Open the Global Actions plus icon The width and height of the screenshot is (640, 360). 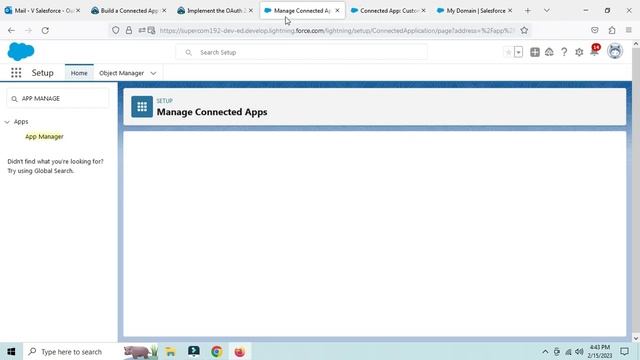535,52
